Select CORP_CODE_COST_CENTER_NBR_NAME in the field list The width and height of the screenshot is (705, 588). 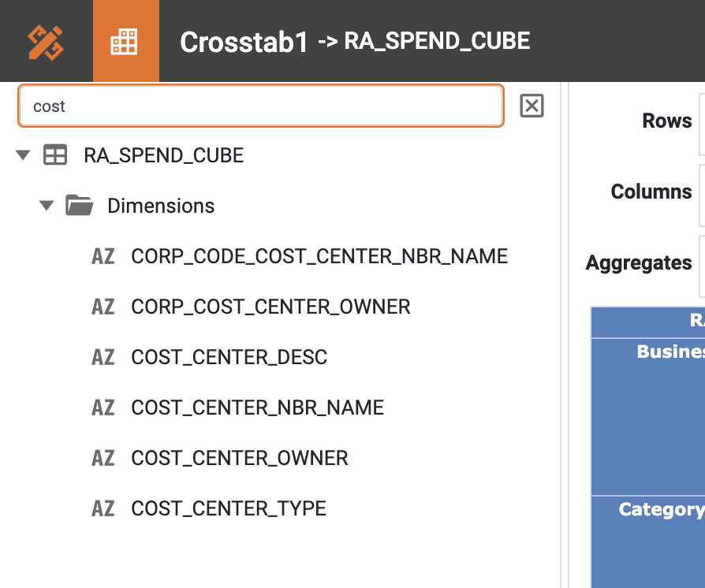pos(319,256)
